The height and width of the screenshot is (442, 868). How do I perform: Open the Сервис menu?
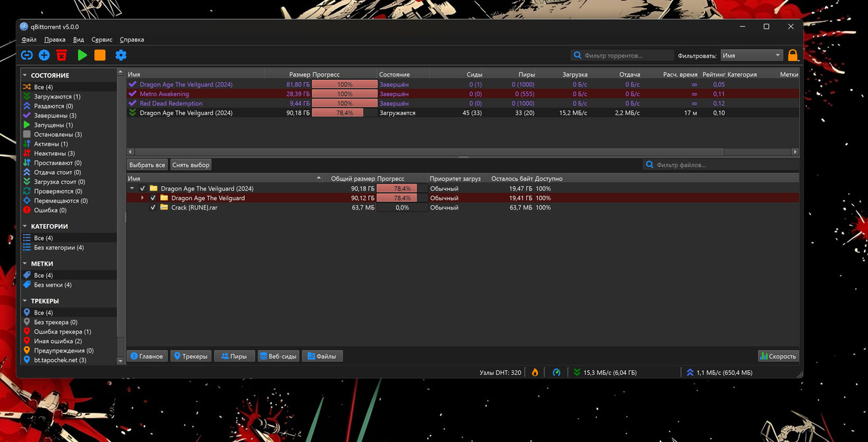click(x=102, y=40)
